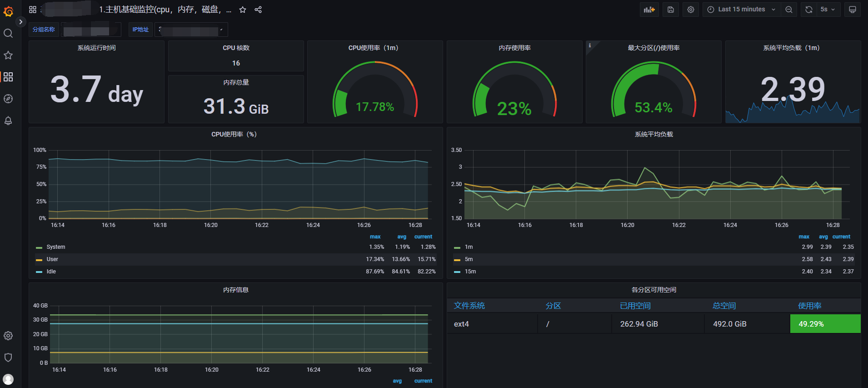Open the Search dashboards icon
This screenshot has width=868, height=388.
pos(8,33)
